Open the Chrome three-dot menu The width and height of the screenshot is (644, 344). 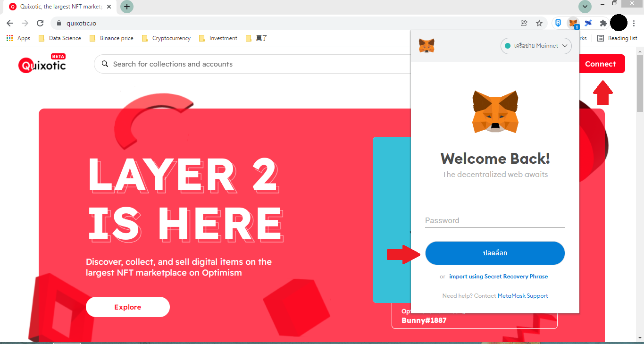point(634,23)
